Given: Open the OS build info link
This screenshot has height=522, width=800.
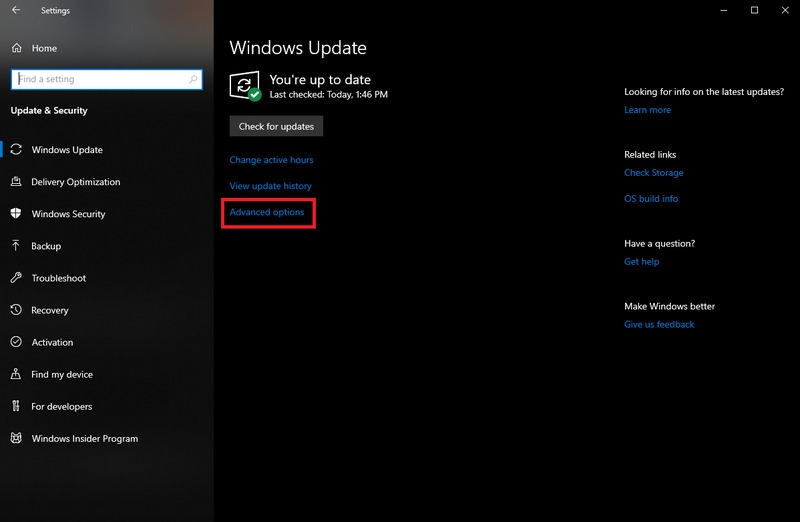Looking at the screenshot, I should [651, 199].
